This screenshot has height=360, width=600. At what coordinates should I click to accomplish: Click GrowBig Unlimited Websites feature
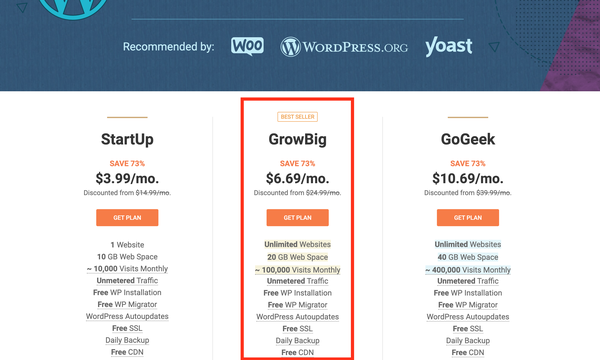[297, 244]
